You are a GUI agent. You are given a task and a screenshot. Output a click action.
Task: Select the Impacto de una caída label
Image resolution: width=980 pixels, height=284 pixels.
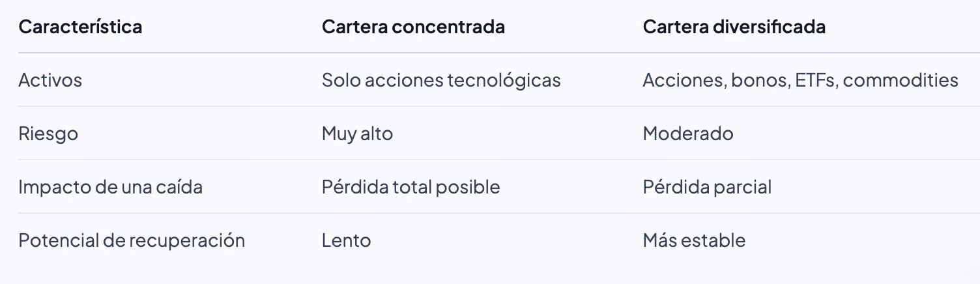coord(110,187)
